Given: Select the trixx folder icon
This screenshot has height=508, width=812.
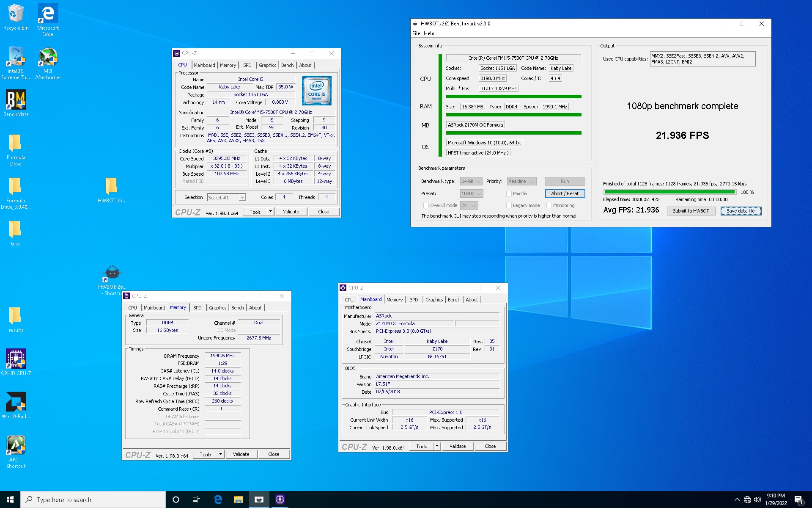Looking at the screenshot, I should click(16, 233).
